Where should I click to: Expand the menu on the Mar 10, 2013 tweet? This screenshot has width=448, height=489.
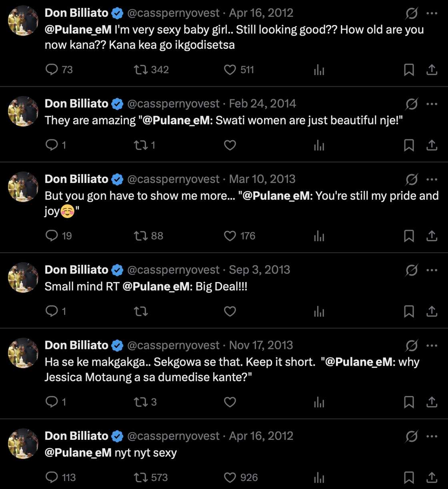pos(432,179)
